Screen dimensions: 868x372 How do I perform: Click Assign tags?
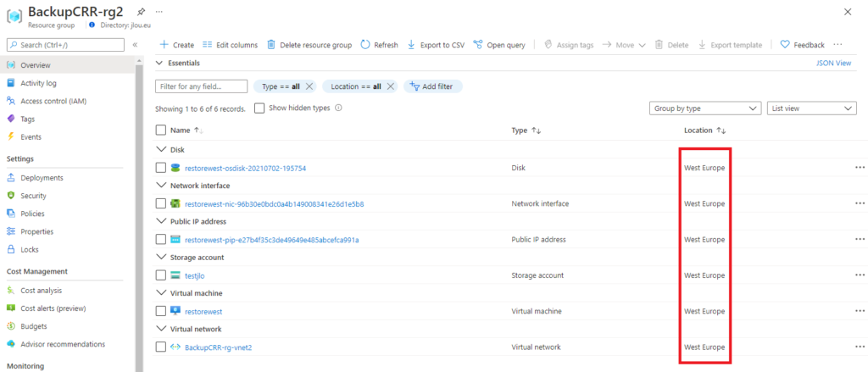coord(568,45)
